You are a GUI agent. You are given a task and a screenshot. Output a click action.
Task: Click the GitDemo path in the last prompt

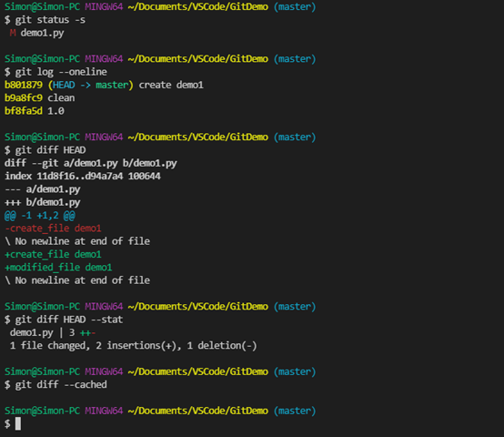(248, 411)
